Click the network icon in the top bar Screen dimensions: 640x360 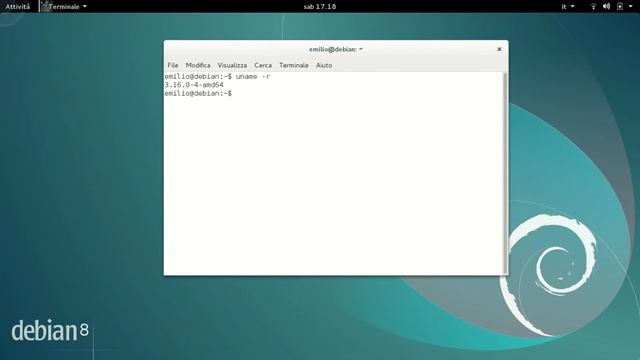point(593,7)
